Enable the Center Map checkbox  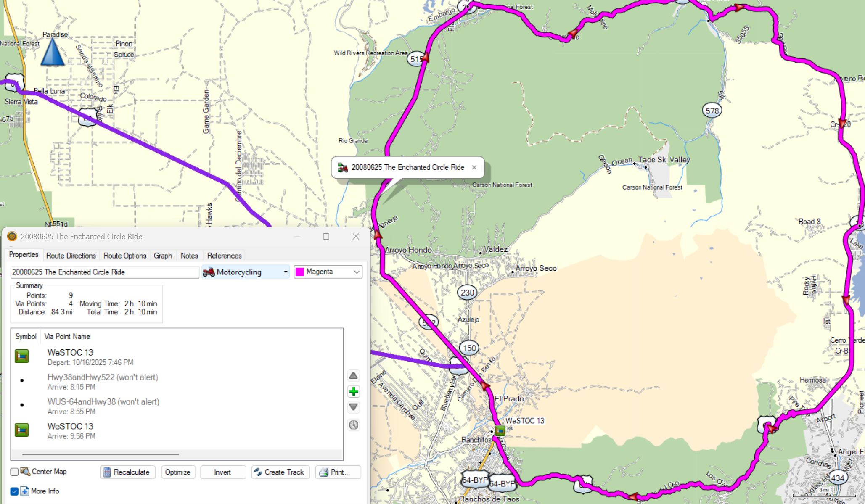point(14,472)
